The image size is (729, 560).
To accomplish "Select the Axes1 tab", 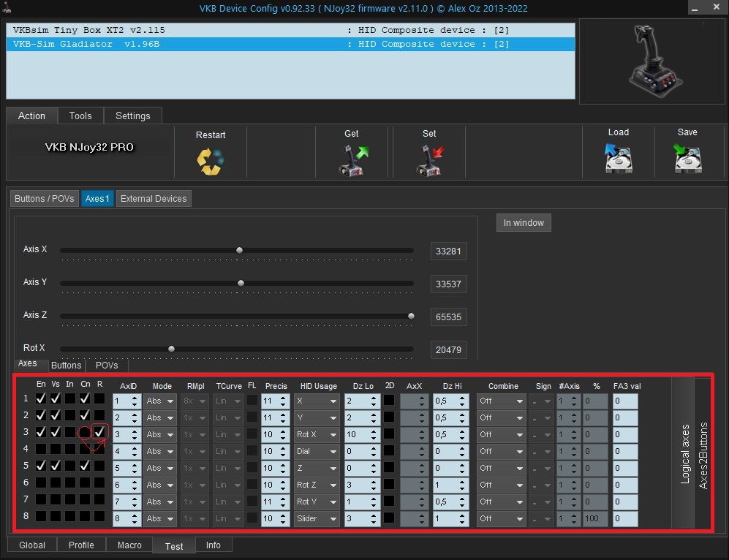I will point(97,198).
